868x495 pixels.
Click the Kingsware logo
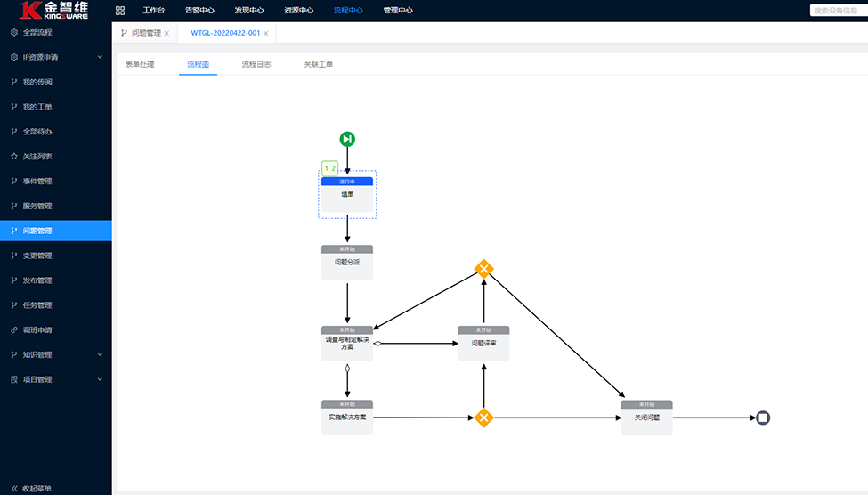point(54,11)
